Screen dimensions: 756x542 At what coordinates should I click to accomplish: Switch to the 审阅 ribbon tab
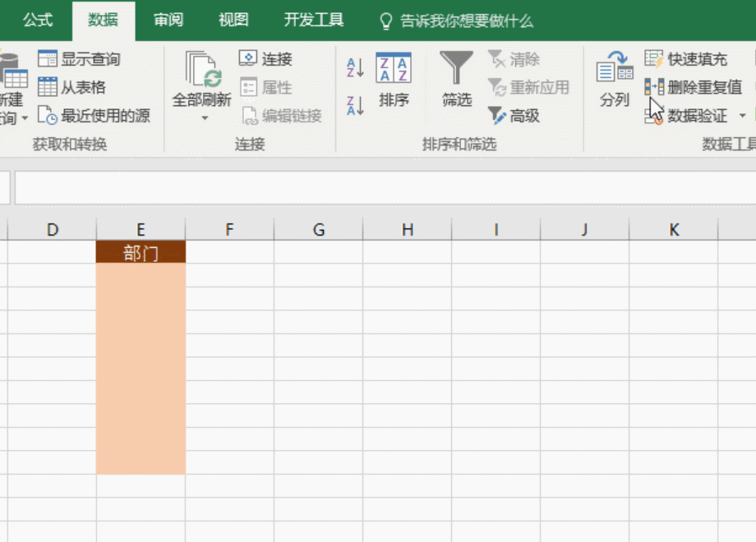pyautogui.click(x=168, y=20)
